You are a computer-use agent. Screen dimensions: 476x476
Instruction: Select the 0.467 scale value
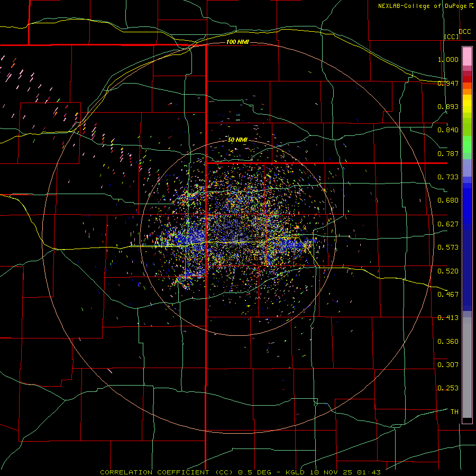click(x=448, y=294)
